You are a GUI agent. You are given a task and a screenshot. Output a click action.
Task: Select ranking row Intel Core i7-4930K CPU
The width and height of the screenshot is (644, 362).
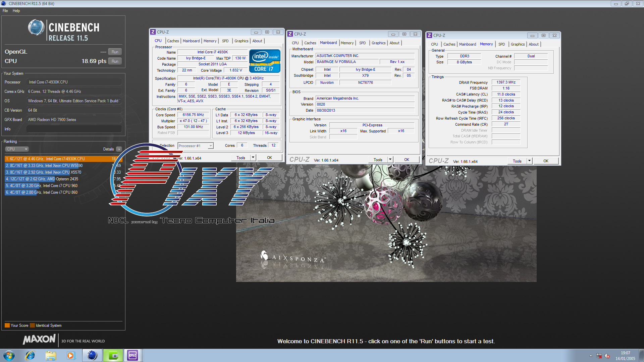coord(63,159)
